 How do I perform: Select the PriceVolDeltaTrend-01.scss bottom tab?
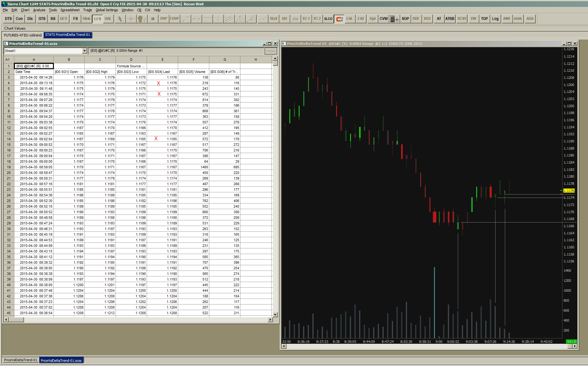61,360
